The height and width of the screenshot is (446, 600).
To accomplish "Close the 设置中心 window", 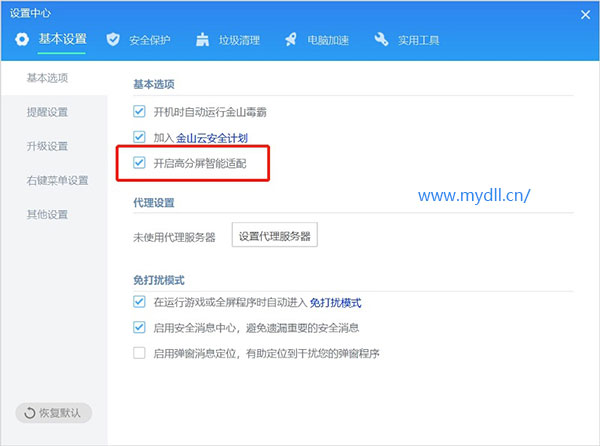I will (585, 15).
